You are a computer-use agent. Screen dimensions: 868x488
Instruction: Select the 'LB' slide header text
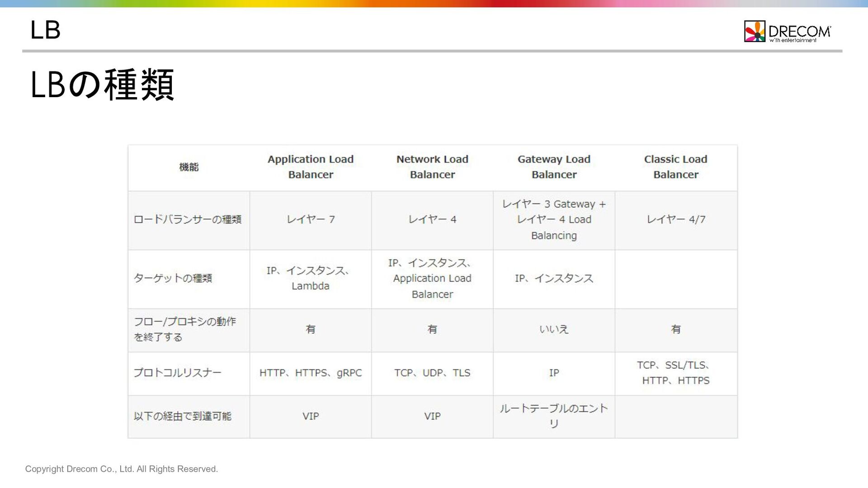point(45,30)
